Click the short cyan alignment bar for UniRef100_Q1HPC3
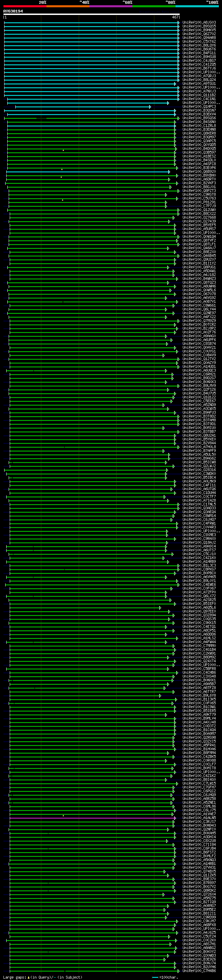 tap(83, 107)
